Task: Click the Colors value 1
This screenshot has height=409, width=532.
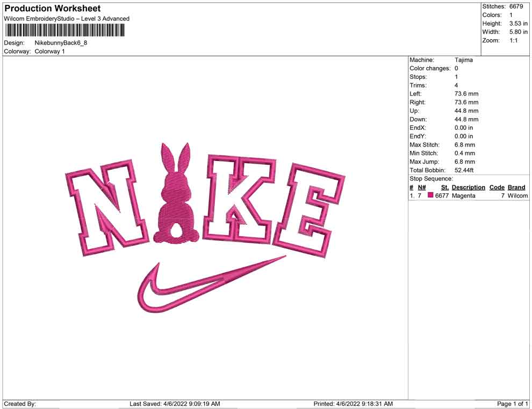Action: [x=511, y=15]
